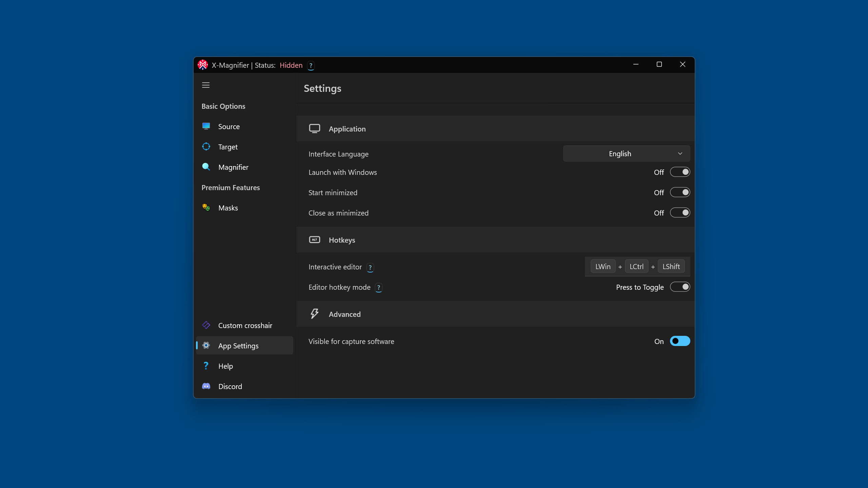Click the Hotkeys section ALT icon
Image resolution: width=868 pixels, height=488 pixels.
pos(314,240)
